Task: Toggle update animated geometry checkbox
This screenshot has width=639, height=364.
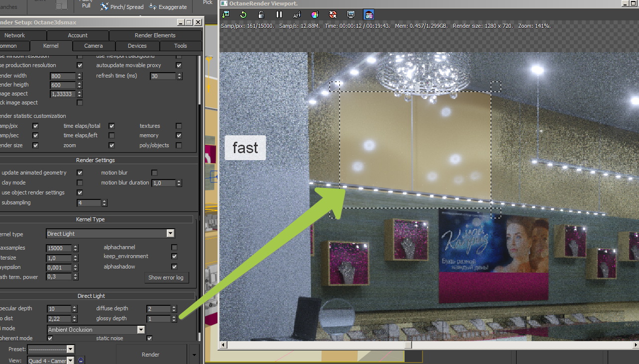Action: pos(80,173)
